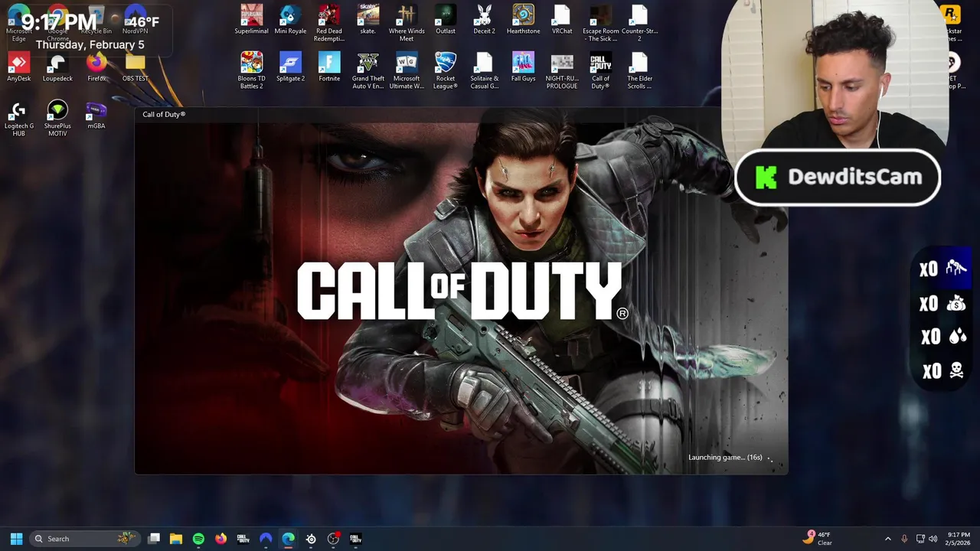Image resolution: width=980 pixels, height=551 pixels.
Task: Switch to OBS Studio in the taskbar
Action: pyautogui.click(x=333, y=539)
